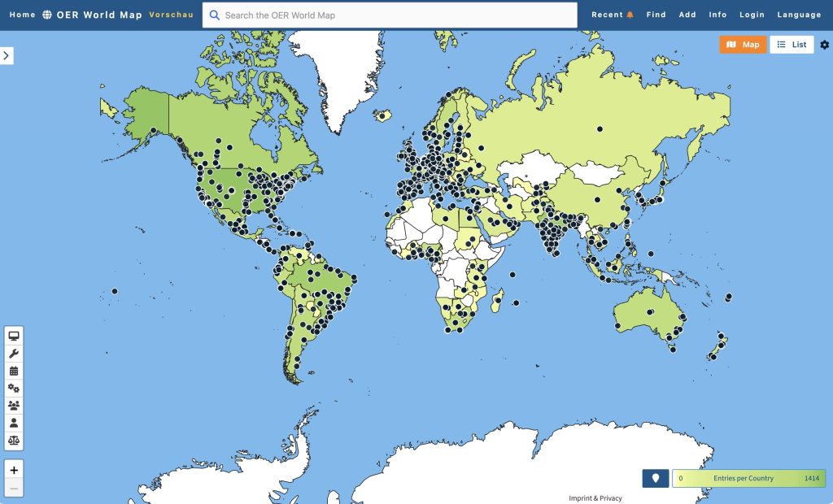Toggle the location pin markers button
This screenshot has height=504, width=833.
[x=655, y=478]
